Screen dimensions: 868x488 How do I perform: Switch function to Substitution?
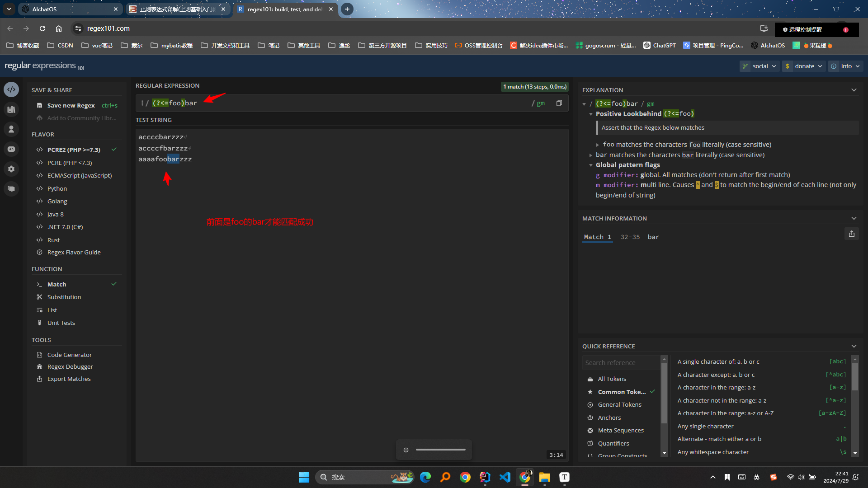64,297
